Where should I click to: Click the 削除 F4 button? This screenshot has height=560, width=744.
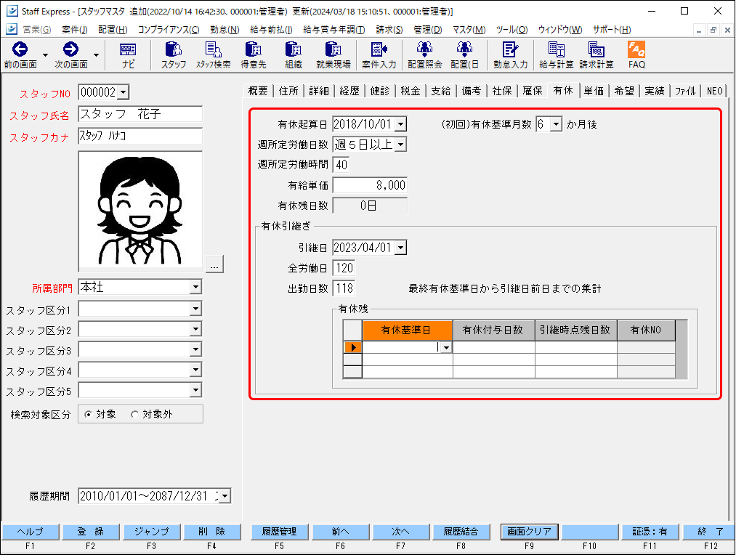tap(211, 532)
